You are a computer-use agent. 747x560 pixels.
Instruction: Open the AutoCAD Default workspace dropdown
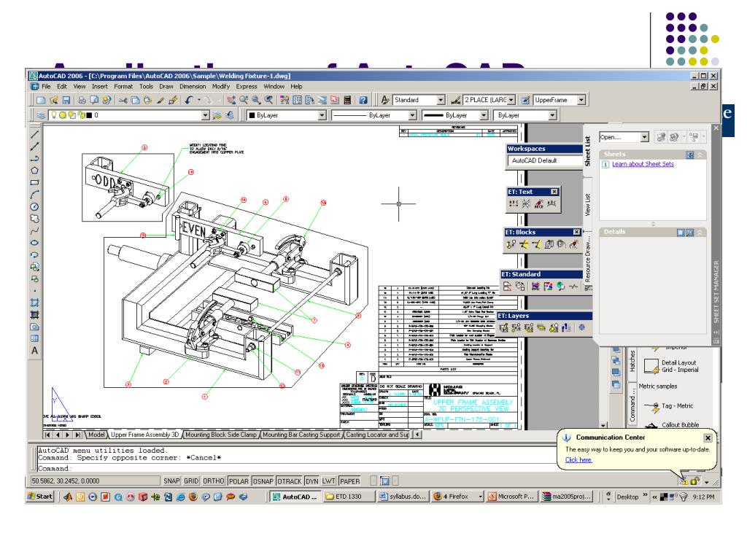[546, 161]
